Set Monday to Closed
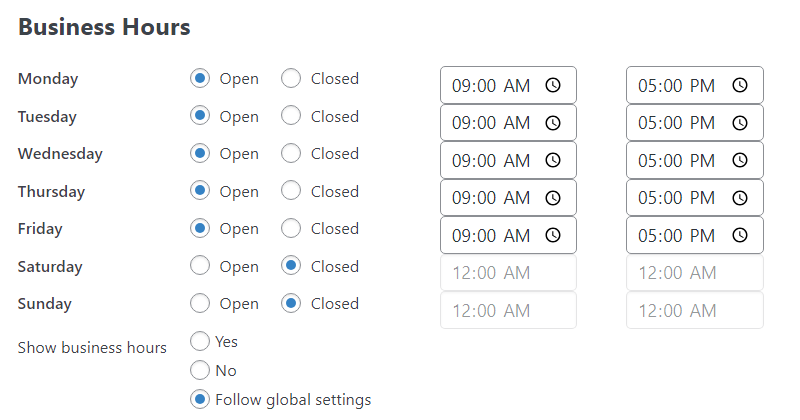Screen dimensions: 800x420 (x=291, y=79)
